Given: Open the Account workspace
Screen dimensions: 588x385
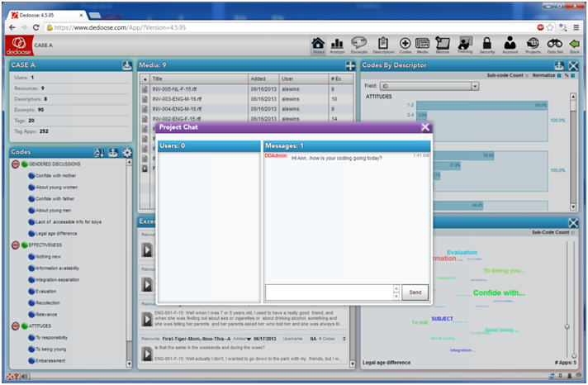Looking at the screenshot, I should point(510,45).
